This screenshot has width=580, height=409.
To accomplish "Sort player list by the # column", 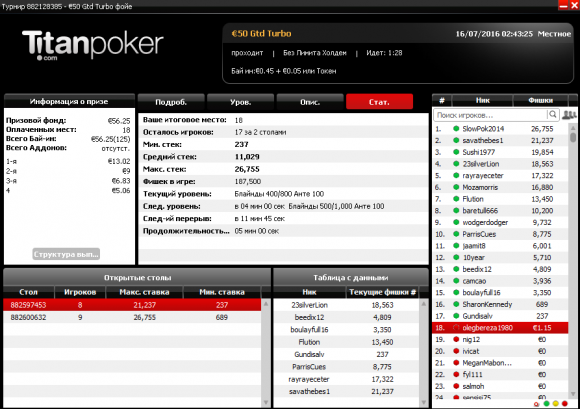I will pyautogui.click(x=442, y=100).
